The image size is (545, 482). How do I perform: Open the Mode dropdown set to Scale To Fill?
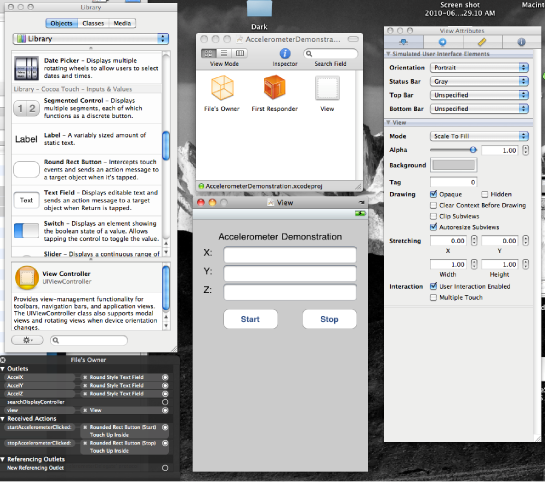[479, 136]
